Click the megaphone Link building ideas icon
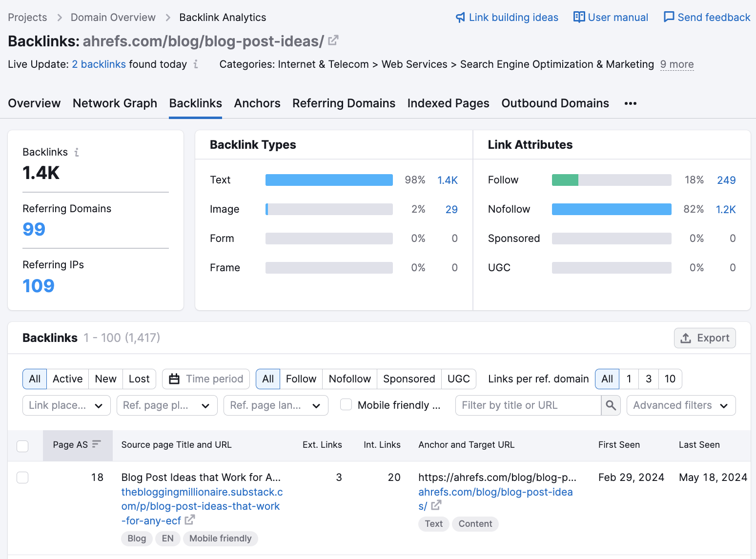The width and height of the screenshot is (756, 559). pos(460,18)
